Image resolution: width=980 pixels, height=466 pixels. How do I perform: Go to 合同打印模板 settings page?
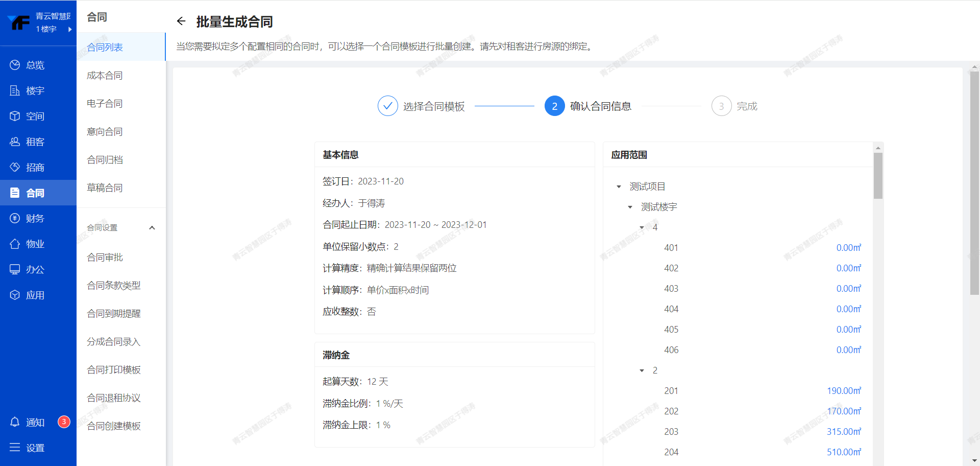coord(114,370)
